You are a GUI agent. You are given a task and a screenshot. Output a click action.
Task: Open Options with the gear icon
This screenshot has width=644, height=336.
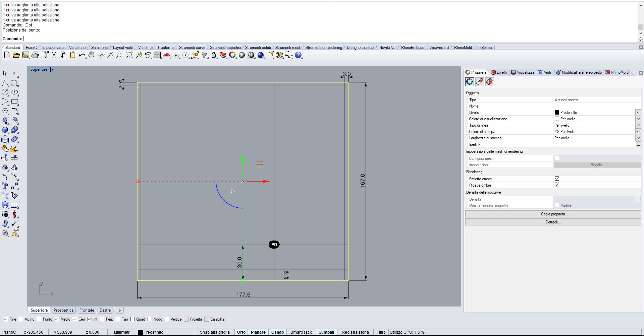pos(279,55)
